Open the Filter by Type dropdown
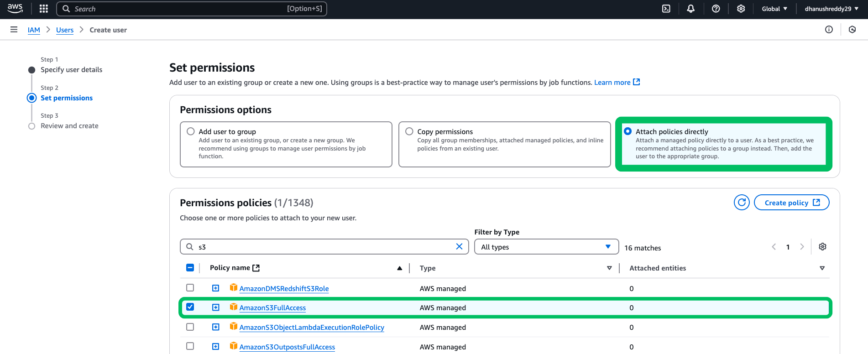Image resolution: width=868 pixels, height=354 pixels. pyautogui.click(x=546, y=247)
